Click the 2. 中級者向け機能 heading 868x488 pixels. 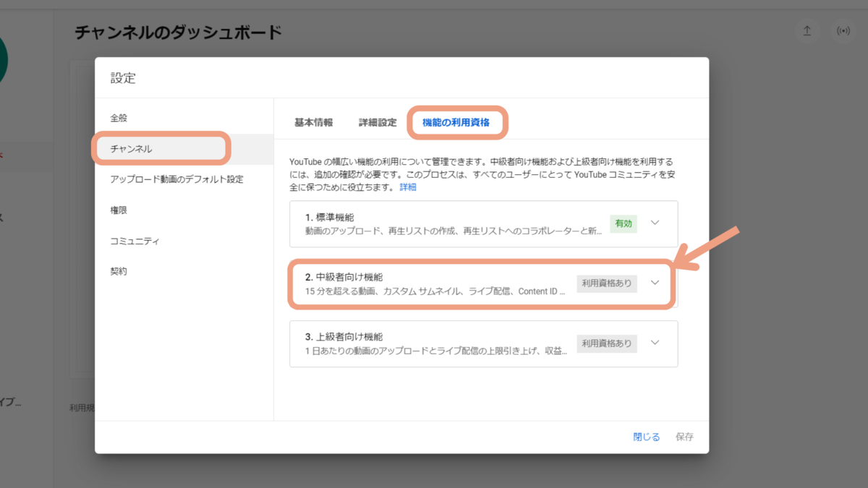(344, 277)
